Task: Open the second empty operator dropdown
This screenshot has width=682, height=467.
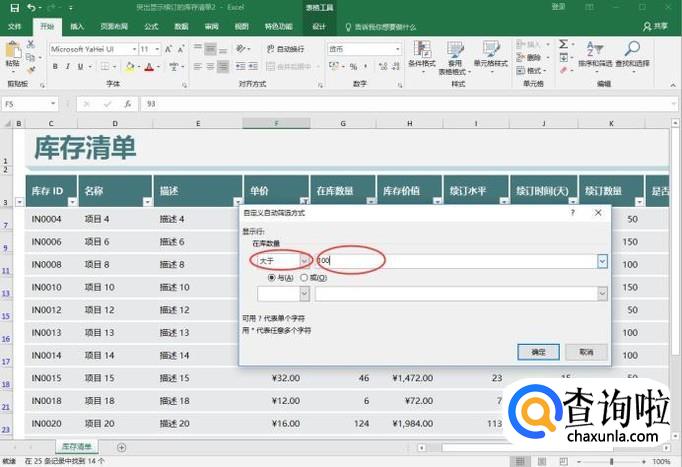Action: (304, 294)
